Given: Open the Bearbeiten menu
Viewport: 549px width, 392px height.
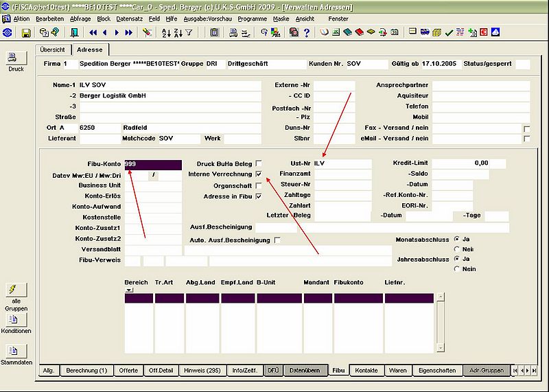Looking at the screenshot, I should (49, 19).
